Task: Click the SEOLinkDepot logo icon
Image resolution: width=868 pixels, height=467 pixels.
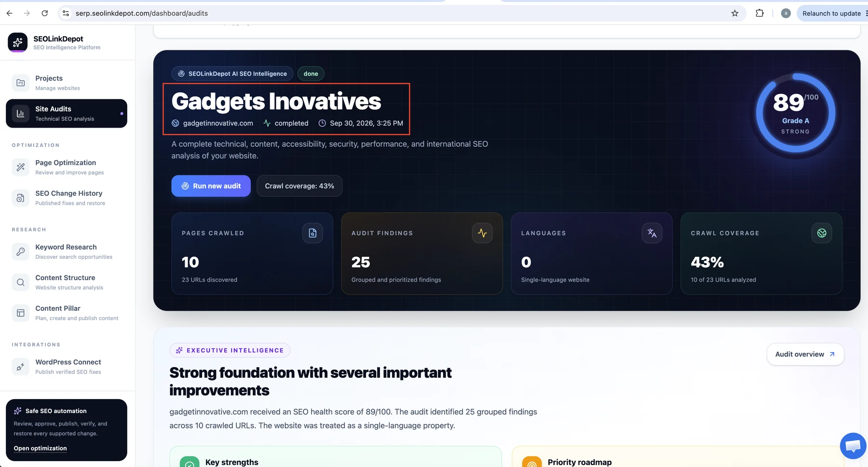Action: pyautogui.click(x=18, y=42)
